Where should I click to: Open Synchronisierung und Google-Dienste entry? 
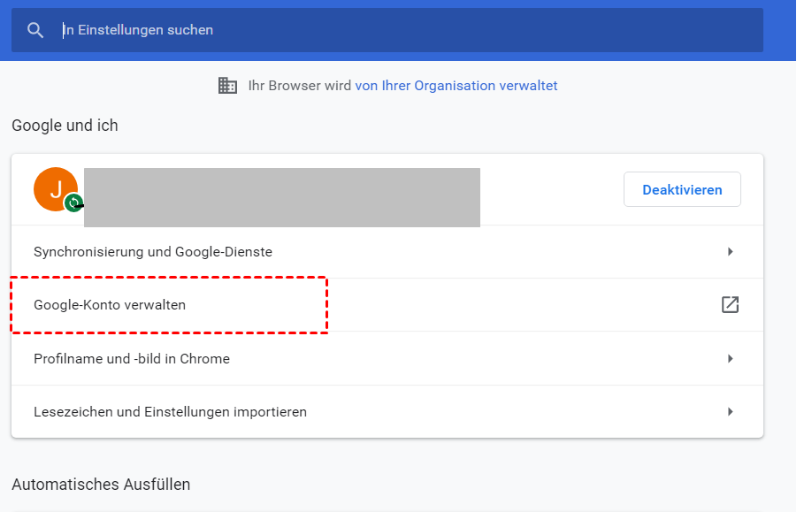coord(153,252)
